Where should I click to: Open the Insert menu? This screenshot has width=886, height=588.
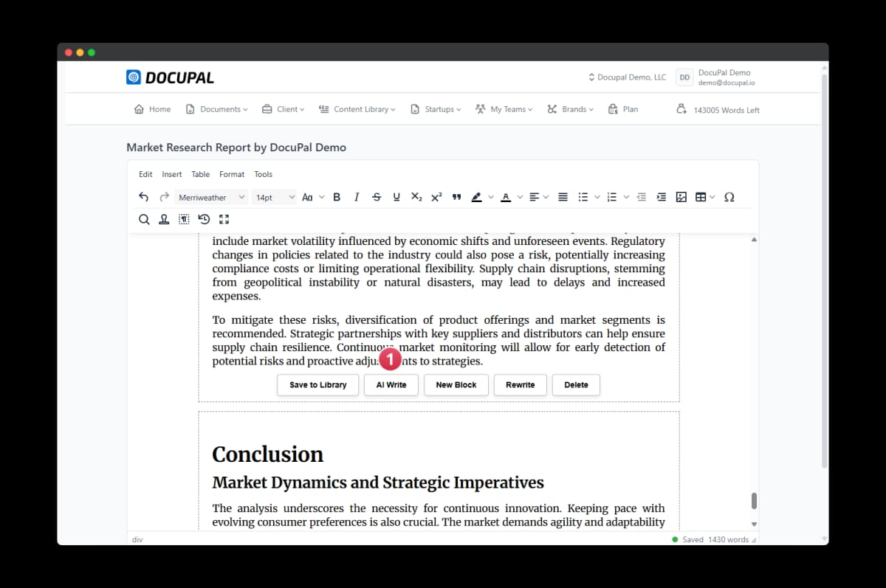171,174
